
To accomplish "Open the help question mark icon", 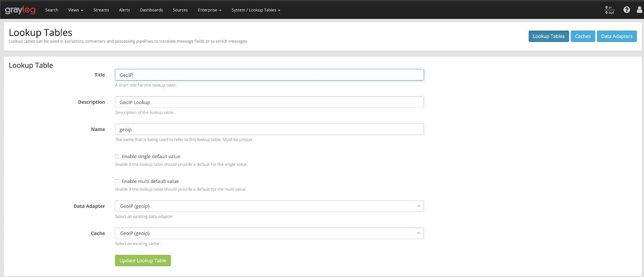I will (626, 9).
